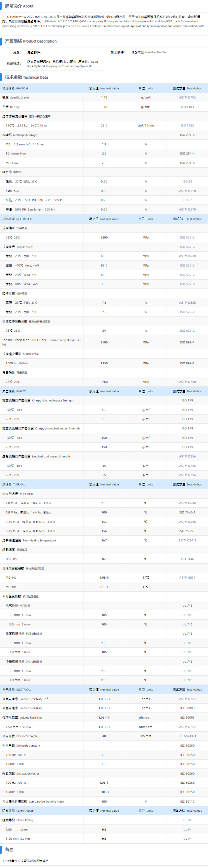Viewport: 208px width, 868px height.
Task: Click ISO 75-2/B test method cell
Action: tap(187, 531)
